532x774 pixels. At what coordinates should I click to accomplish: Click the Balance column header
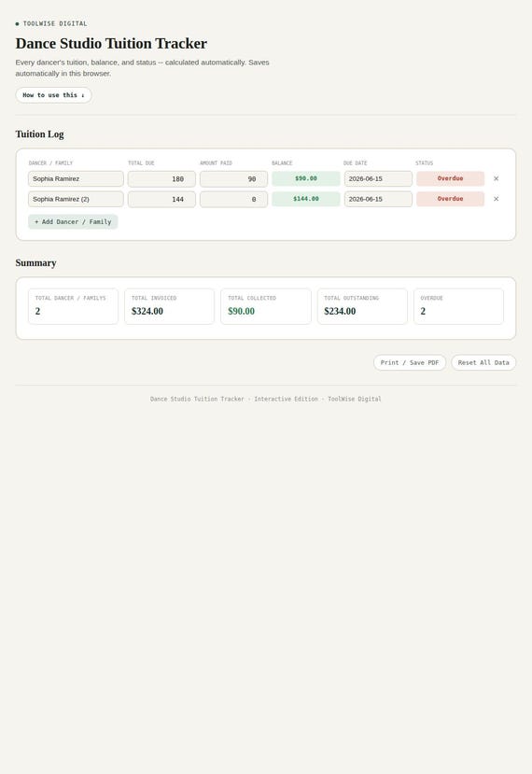(x=282, y=162)
